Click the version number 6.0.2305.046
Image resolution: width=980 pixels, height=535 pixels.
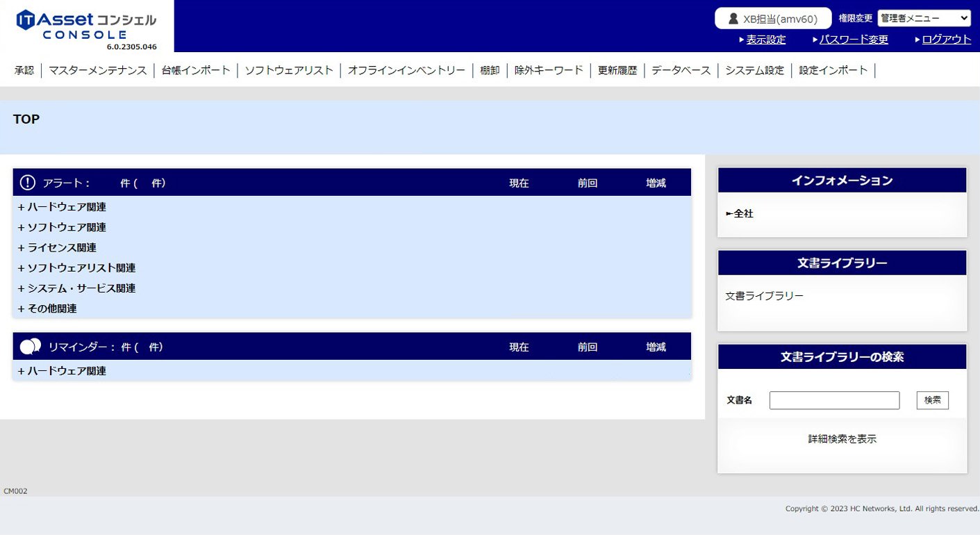(x=132, y=47)
